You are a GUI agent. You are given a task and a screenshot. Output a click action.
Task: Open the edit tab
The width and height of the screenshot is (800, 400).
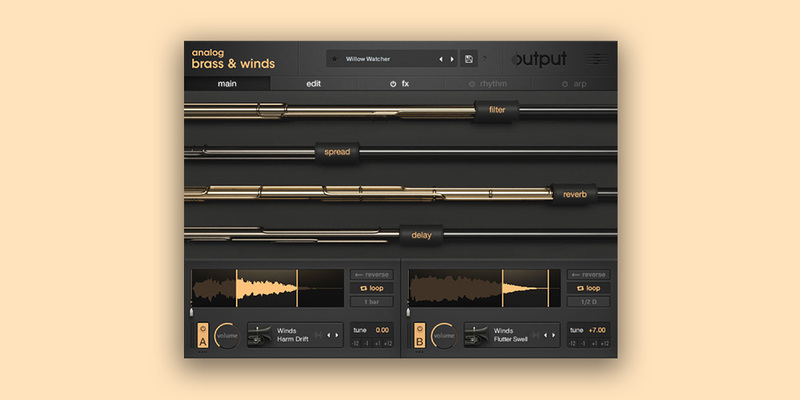[x=314, y=84]
